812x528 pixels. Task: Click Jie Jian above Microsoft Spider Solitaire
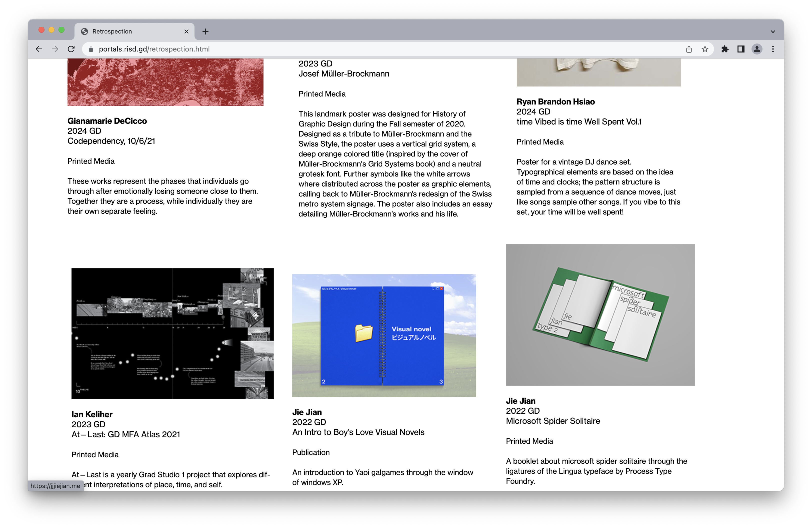(x=520, y=401)
